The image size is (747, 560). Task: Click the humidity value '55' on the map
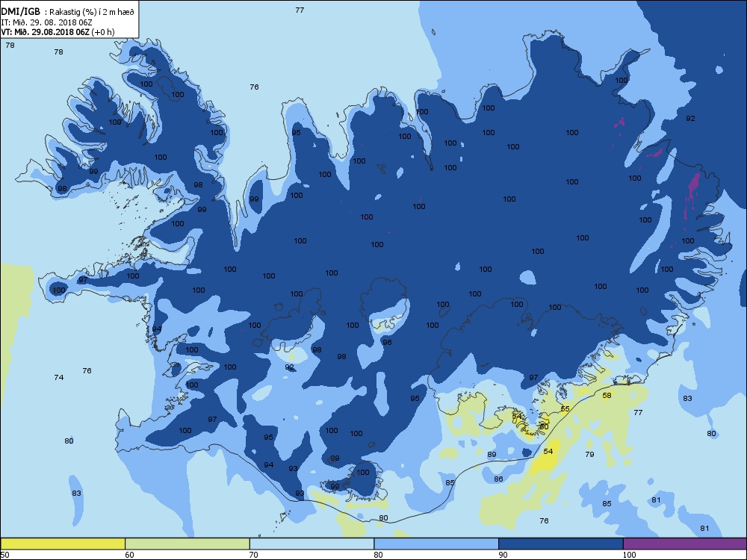tap(565, 408)
